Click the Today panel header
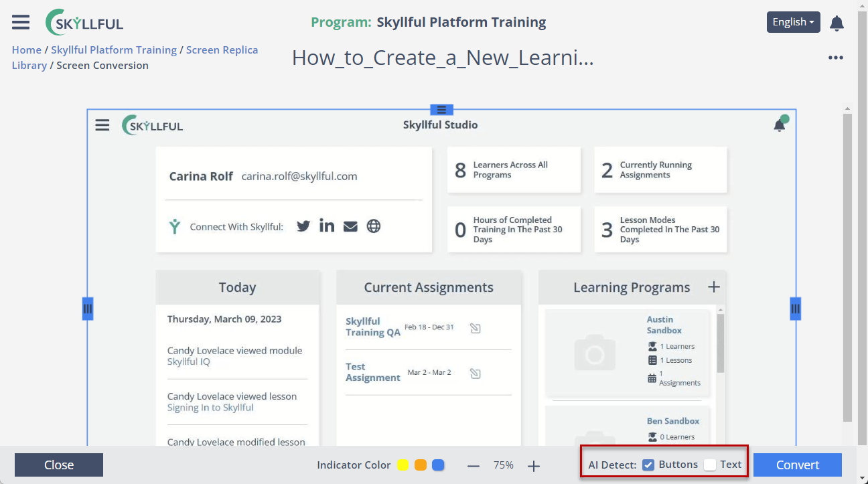868x484 pixels. point(238,287)
